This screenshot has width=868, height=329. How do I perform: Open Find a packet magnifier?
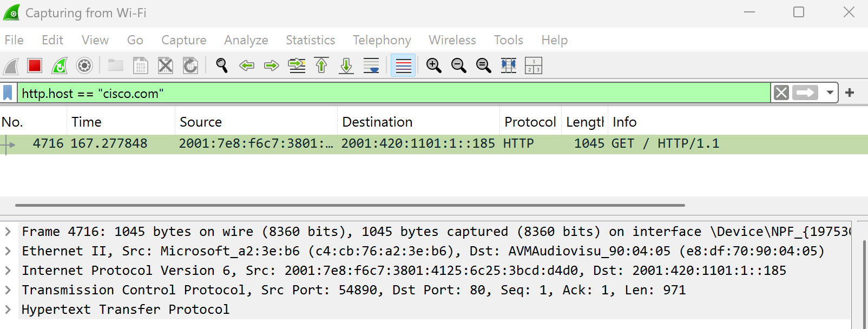(x=221, y=66)
